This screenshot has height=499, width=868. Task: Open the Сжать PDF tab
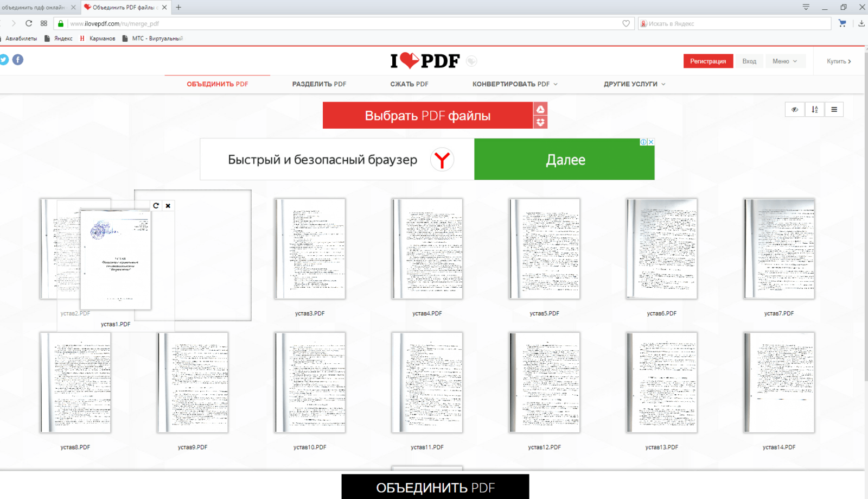pos(409,84)
